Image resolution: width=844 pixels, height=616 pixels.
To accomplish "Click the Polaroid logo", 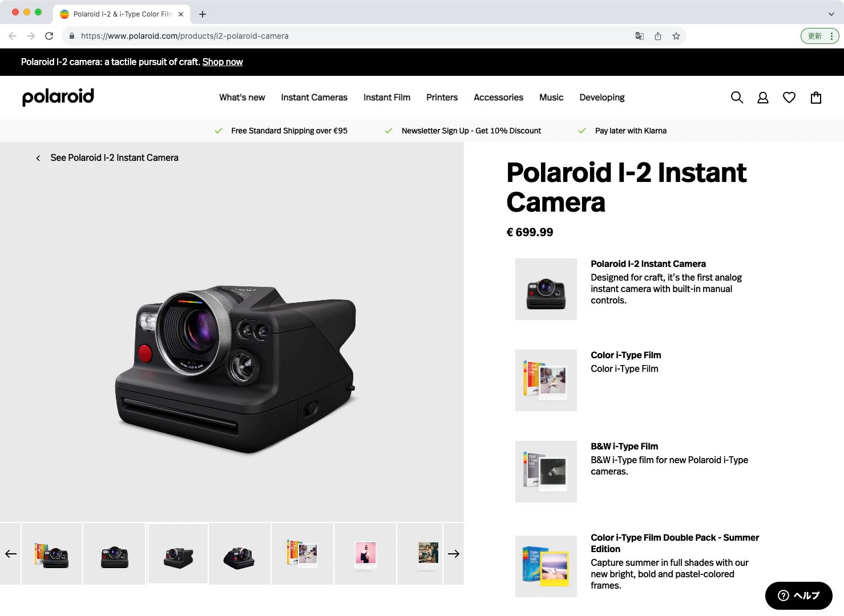I will 58,97.
